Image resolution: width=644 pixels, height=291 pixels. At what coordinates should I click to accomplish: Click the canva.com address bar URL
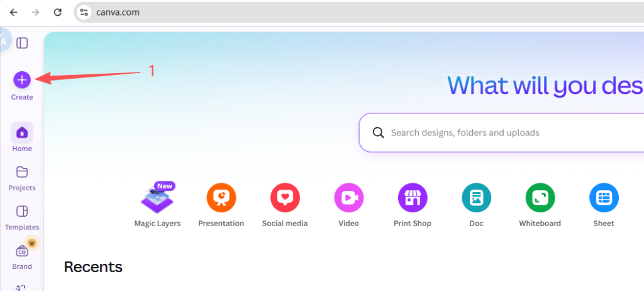click(x=118, y=13)
